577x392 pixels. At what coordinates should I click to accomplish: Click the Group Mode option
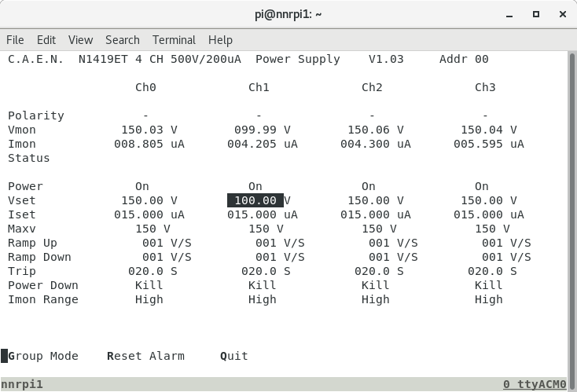coord(43,356)
